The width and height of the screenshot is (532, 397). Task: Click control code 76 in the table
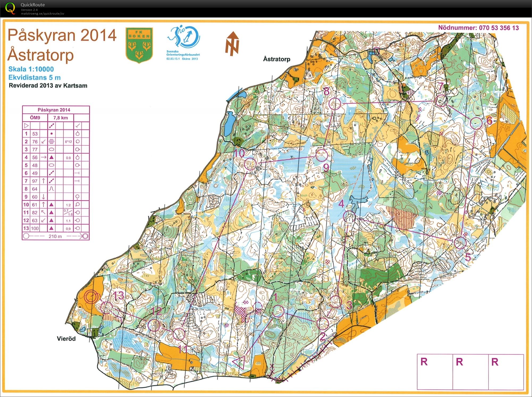point(35,142)
